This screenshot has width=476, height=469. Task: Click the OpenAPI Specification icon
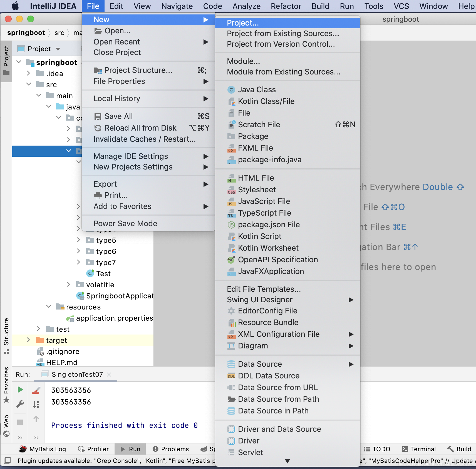click(x=231, y=260)
